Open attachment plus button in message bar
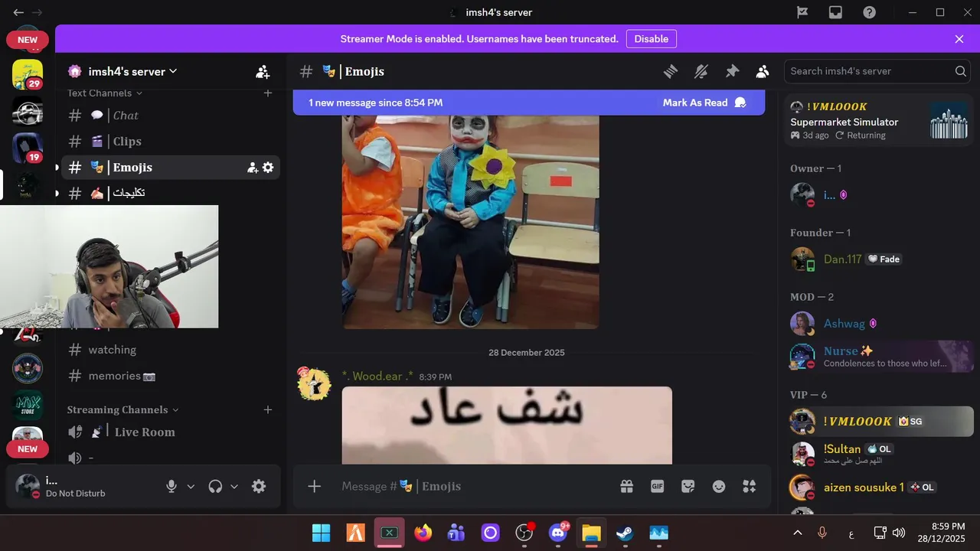The width and height of the screenshot is (980, 551). pyautogui.click(x=314, y=486)
